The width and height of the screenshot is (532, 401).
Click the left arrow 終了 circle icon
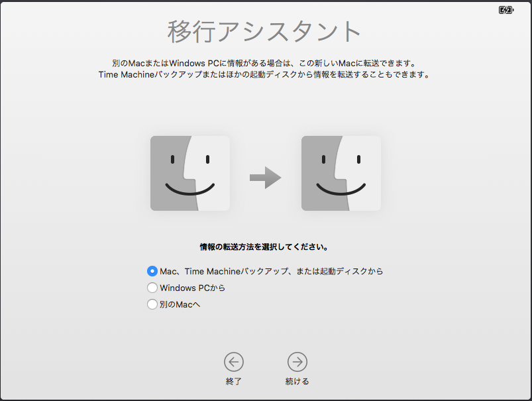tap(234, 362)
